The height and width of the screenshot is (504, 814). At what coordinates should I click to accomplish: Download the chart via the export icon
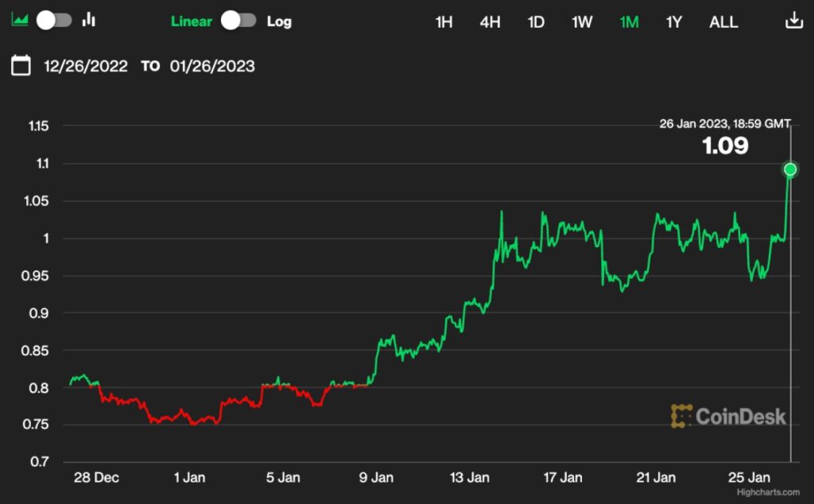794,21
